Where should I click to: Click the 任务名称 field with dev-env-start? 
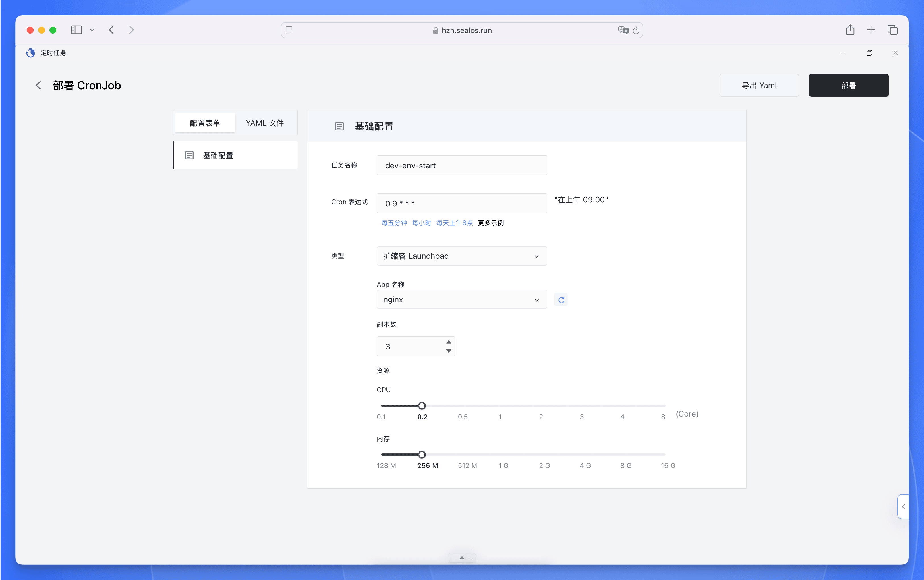coord(462,165)
